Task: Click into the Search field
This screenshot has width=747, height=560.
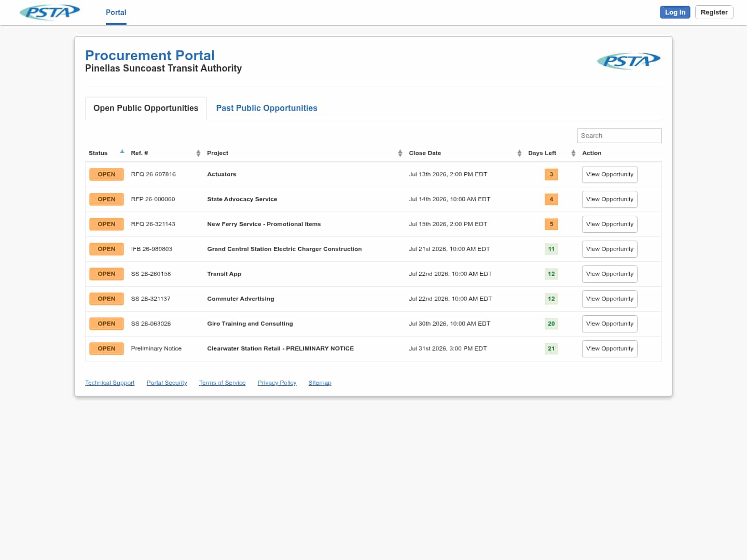Action: 619,135
